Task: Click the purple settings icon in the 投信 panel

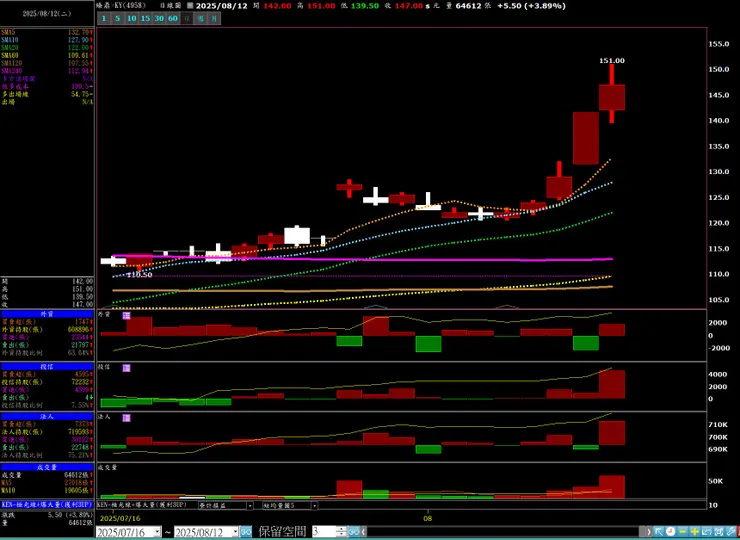Action: tap(126, 368)
